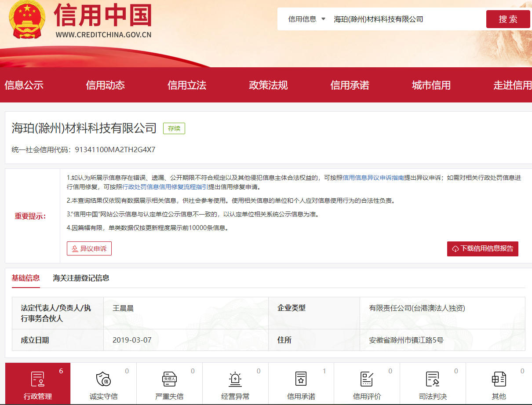
Task: Click the 信用中国 site title logo
Action: tap(103, 15)
